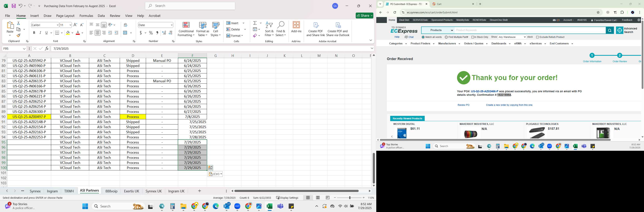Click ECExpress search magnifier button
This screenshot has height=212, width=644.
(x=610, y=30)
